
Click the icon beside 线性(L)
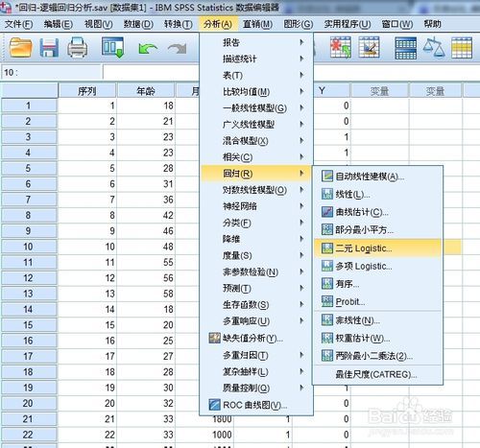coord(327,194)
